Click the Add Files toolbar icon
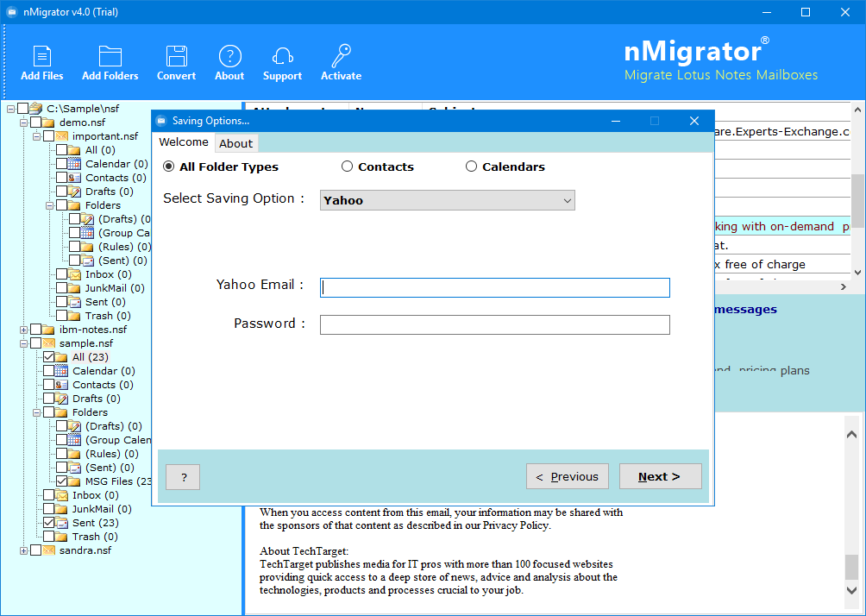The image size is (866, 616). point(42,56)
